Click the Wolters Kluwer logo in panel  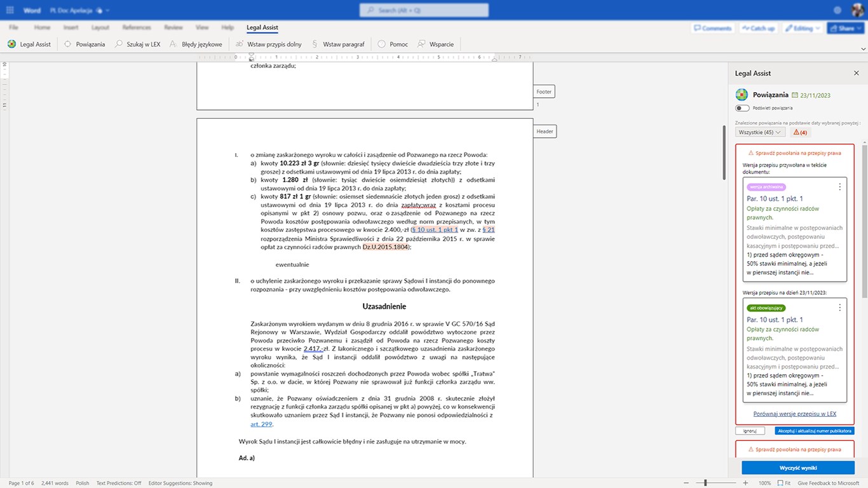742,95
